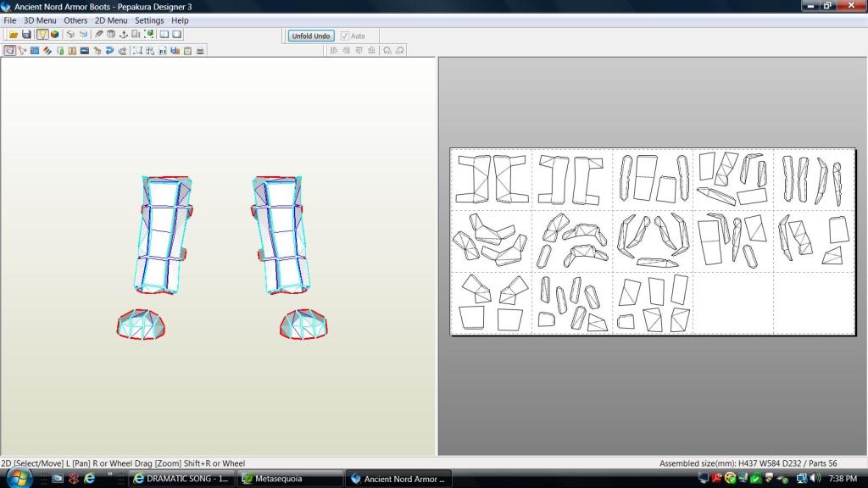Click the blue panel icon in 2D toolbar
Image resolution: width=868 pixels, height=488 pixels.
34,50
